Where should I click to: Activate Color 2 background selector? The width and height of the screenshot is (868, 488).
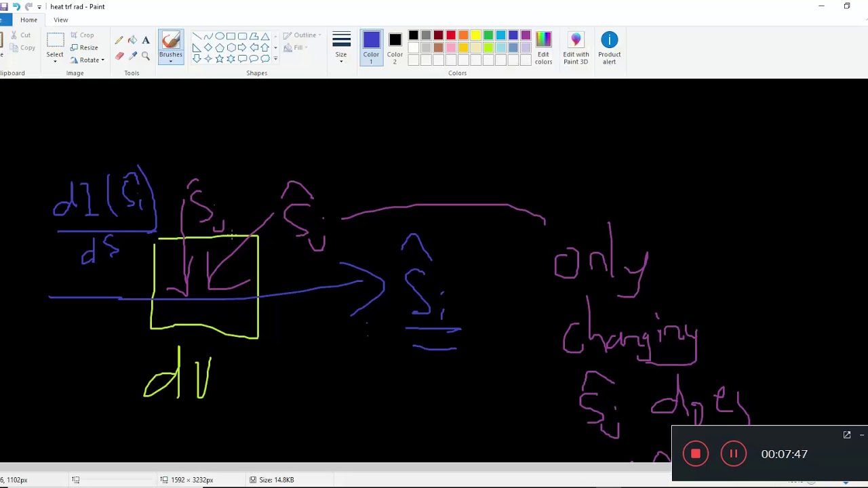[x=395, y=47]
